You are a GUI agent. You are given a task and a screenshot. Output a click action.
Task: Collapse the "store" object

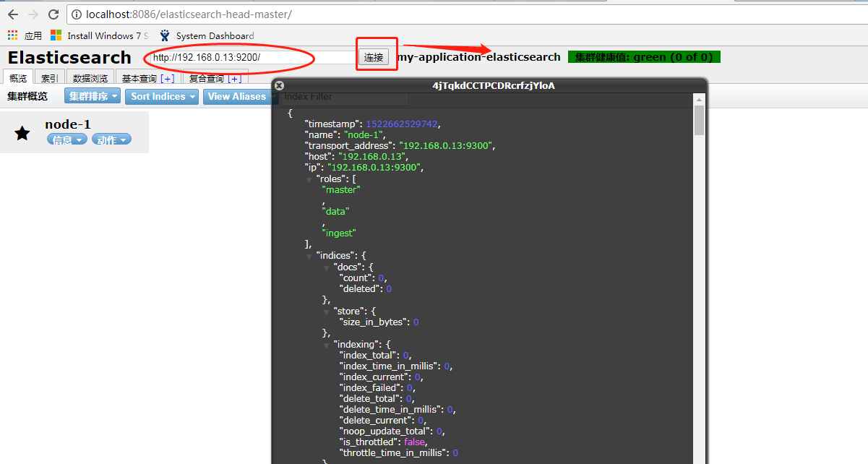(327, 312)
